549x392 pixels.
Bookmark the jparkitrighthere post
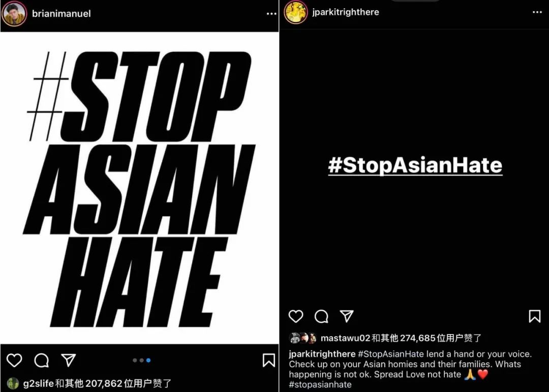tap(534, 316)
